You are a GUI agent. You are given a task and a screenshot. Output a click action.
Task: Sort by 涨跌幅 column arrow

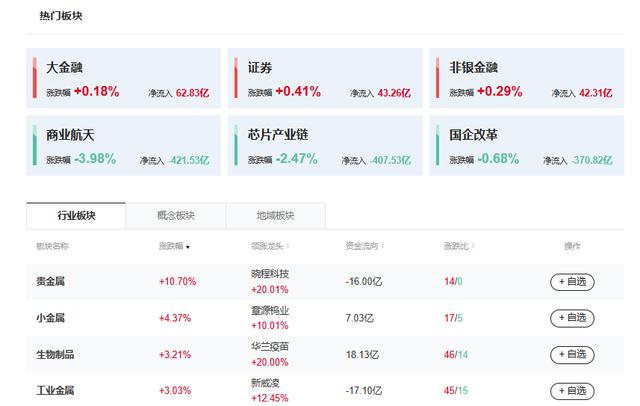188,246
